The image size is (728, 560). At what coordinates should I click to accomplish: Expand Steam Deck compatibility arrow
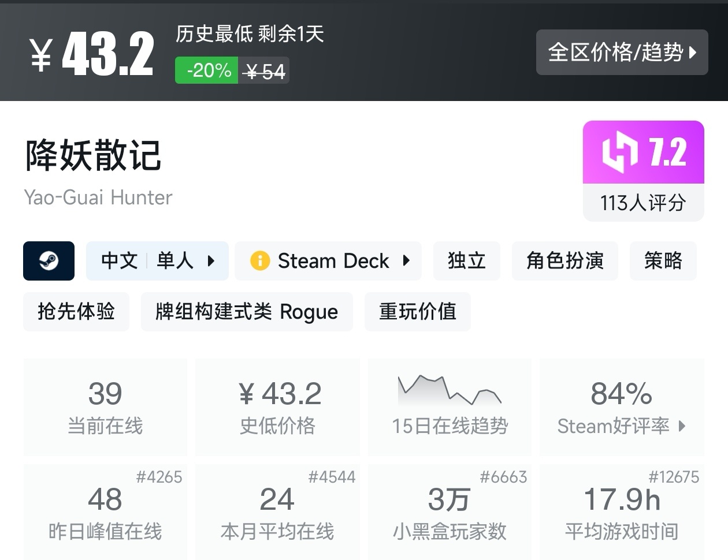click(406, 261)
